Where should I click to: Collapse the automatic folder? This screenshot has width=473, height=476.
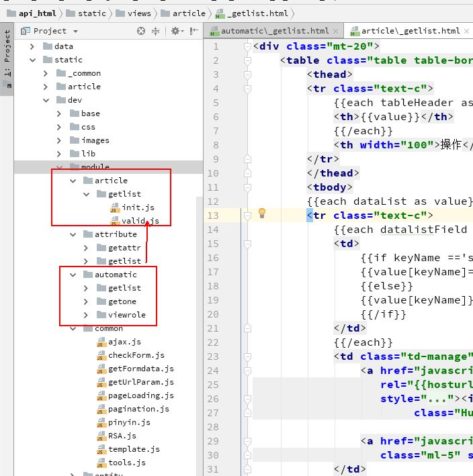73,275
